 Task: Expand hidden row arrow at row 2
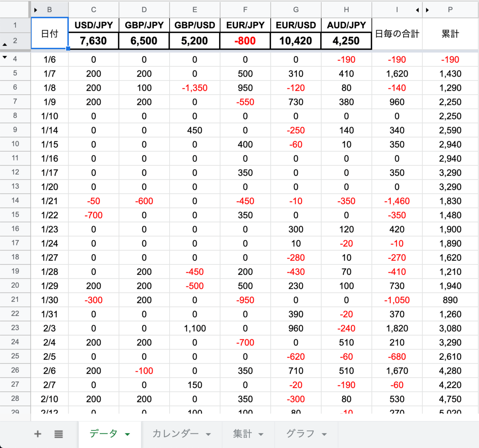[x=5, y=44]
